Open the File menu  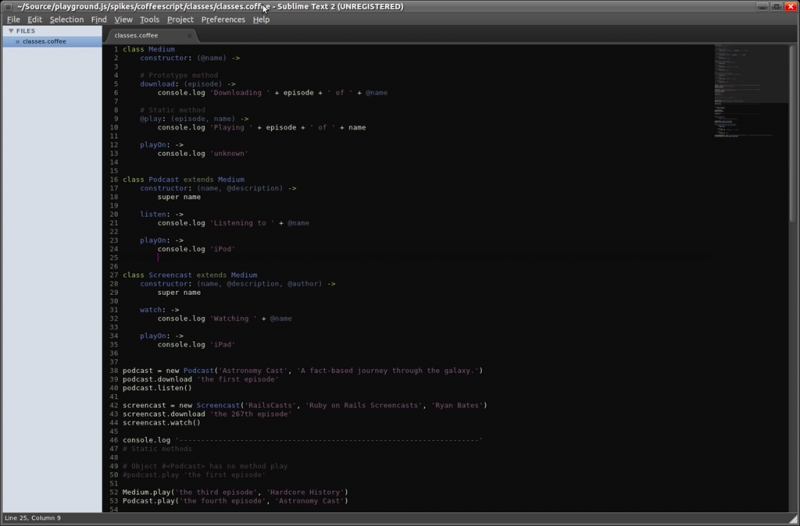[13, 19]
